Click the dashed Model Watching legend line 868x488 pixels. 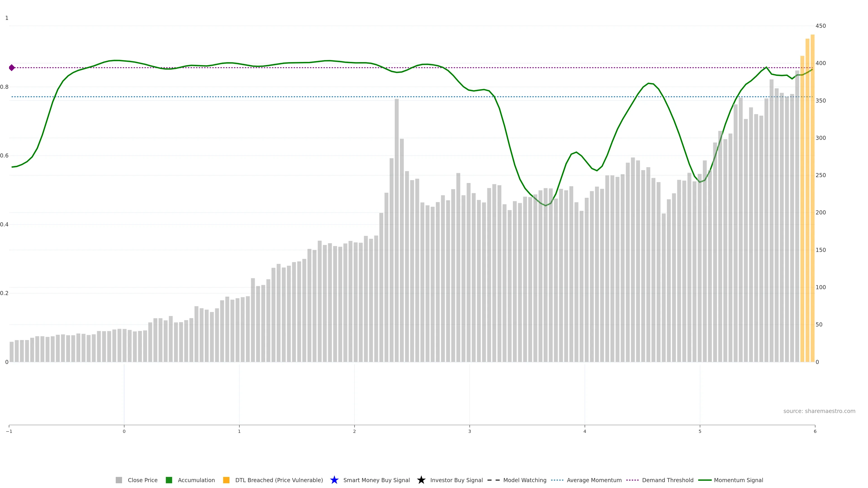[493, 480]
